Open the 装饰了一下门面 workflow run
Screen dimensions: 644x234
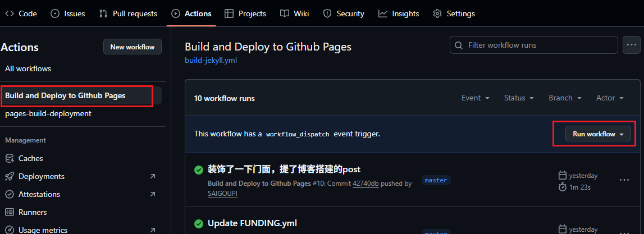click(x=284, y=169)
